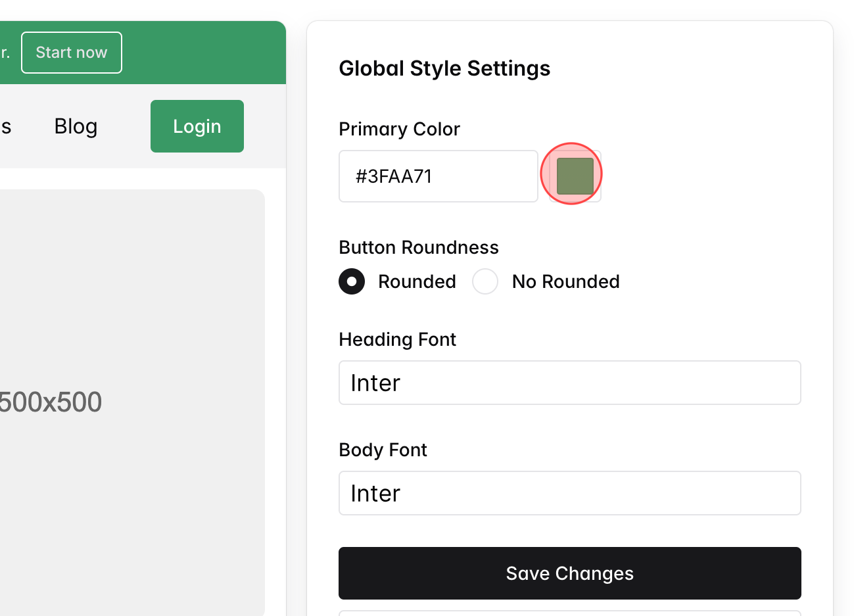
Task: Click the Button Roundness label
Action: point(419,247)
